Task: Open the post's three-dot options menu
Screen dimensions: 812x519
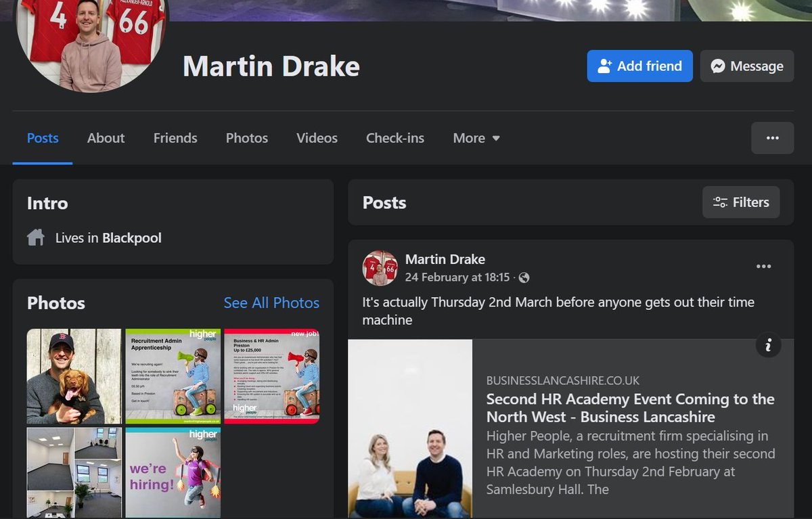Action: tap(764, 266)
